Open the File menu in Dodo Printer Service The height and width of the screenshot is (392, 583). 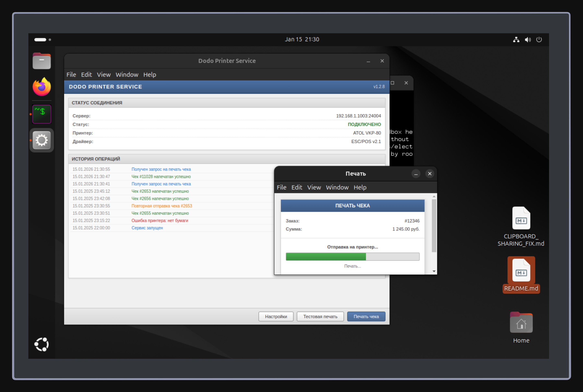pyautogui.click(x=71, y=74)
